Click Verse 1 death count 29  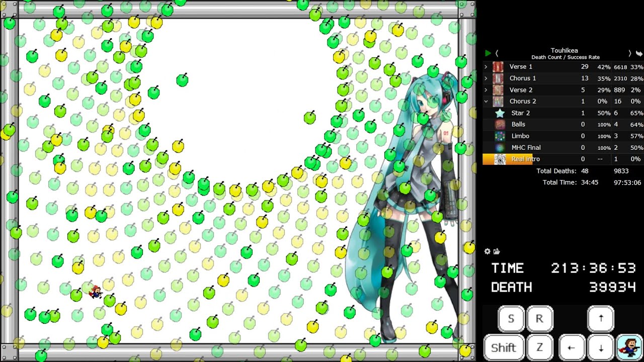[585, 67]
